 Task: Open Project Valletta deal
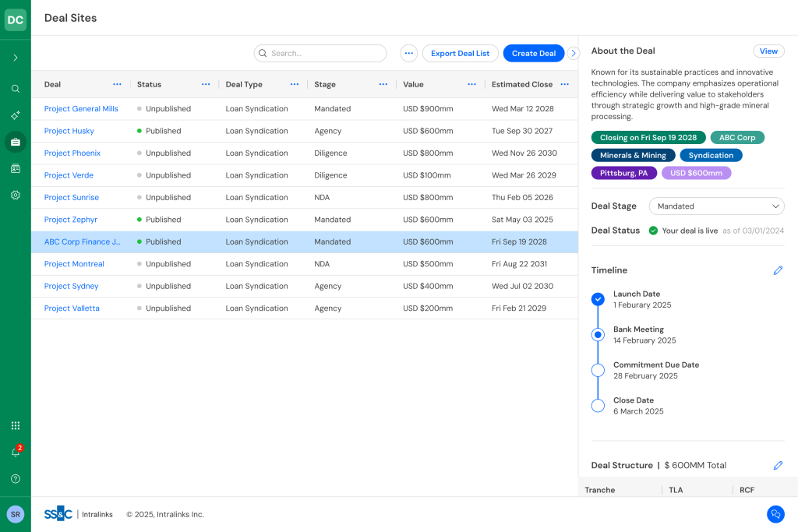point(72,308)
